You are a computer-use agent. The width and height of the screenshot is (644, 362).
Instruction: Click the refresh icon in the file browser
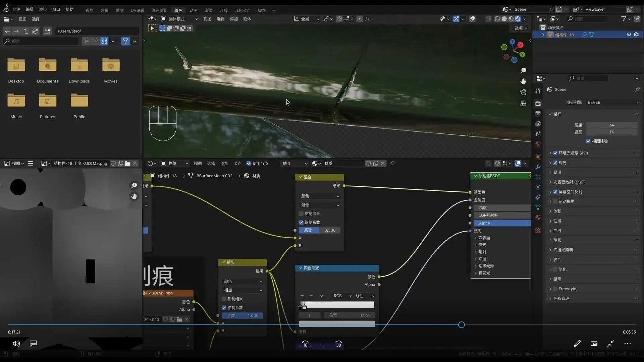35,31
